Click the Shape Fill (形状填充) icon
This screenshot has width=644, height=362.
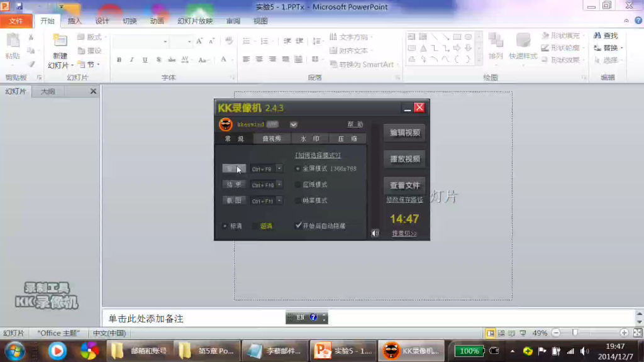click(545, 35)
